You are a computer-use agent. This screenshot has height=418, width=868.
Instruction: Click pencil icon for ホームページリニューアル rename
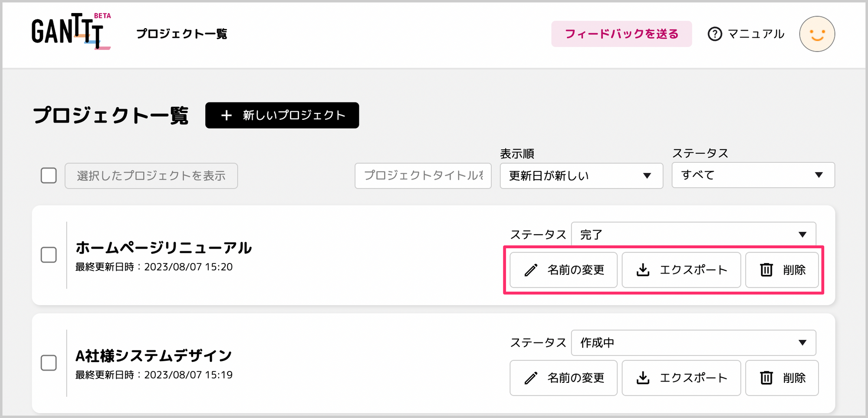tap(531, 270)
